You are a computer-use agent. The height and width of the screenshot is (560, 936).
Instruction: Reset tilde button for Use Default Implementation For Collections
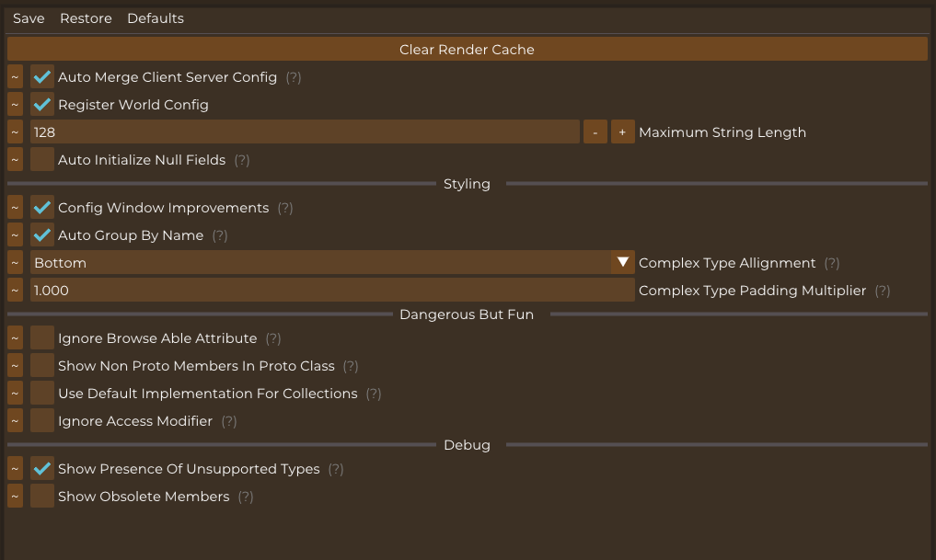coord(15,393)
